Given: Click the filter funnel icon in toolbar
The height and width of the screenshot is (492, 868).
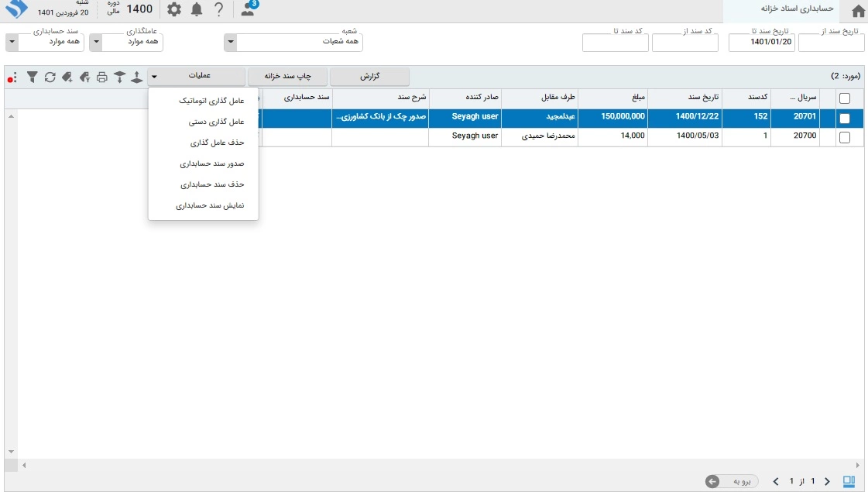Looking at the screenshot, I should (x=32, y=77).
